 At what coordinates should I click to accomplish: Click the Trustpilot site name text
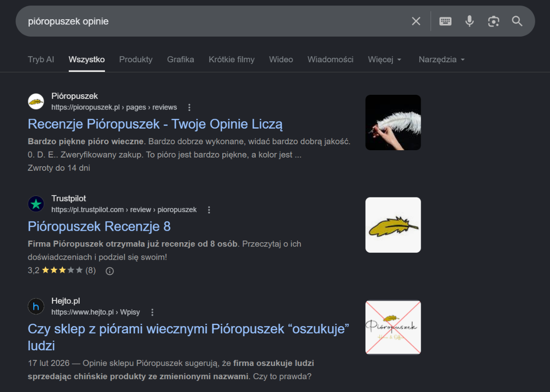[x=69, y=198]
